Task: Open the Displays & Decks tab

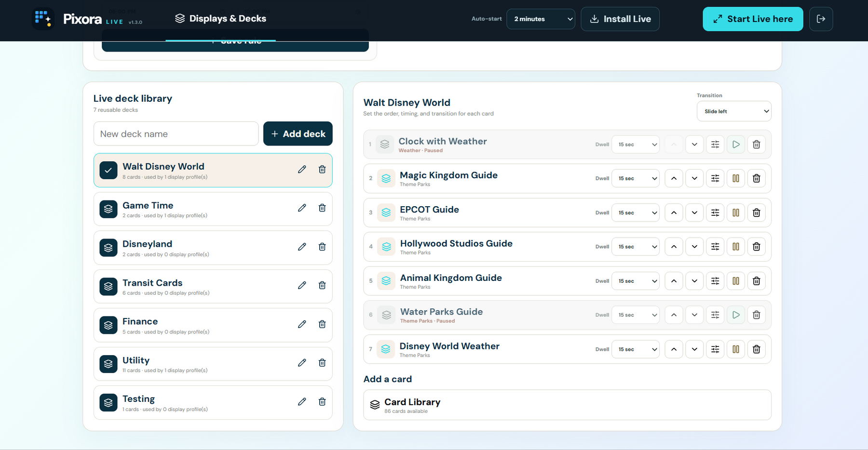Action: coord(220,19)
